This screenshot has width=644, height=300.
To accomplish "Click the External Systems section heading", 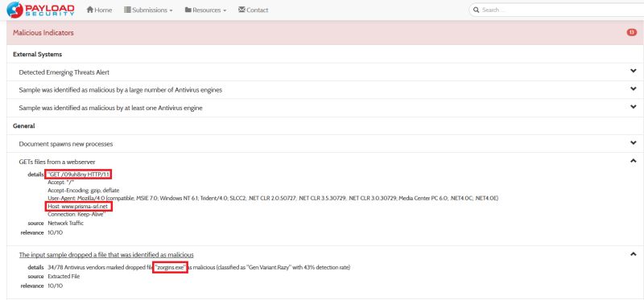I will click(37, 54).
